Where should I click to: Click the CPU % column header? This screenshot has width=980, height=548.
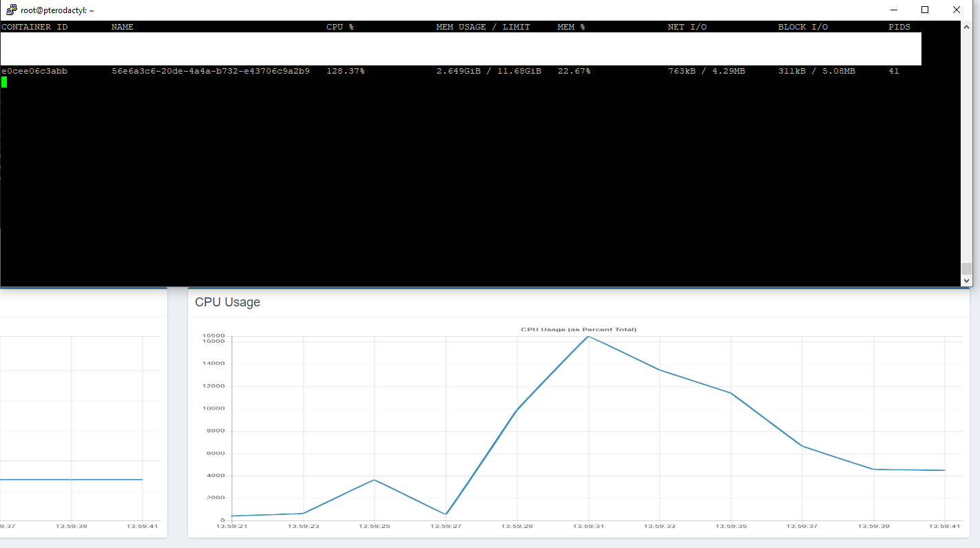point(340,27)
